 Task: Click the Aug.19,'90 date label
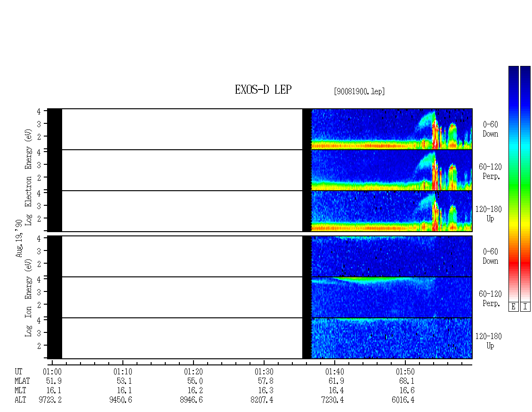click(19, 238)
